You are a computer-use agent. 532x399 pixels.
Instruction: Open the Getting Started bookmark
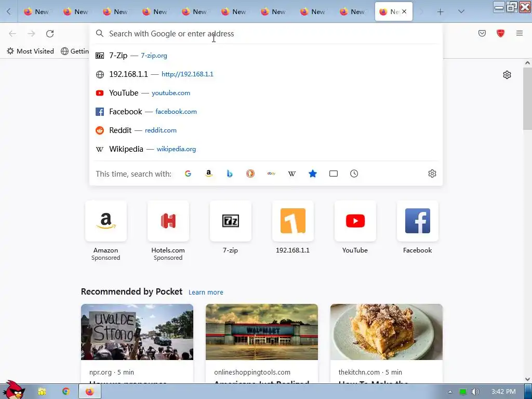tap(75, 51)
